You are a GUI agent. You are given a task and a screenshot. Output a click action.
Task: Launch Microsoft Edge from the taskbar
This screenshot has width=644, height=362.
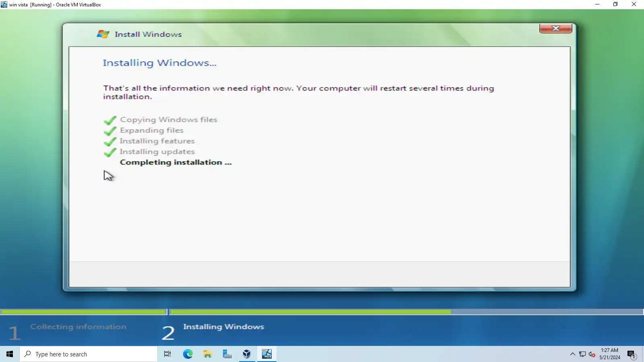click(188, 354)
